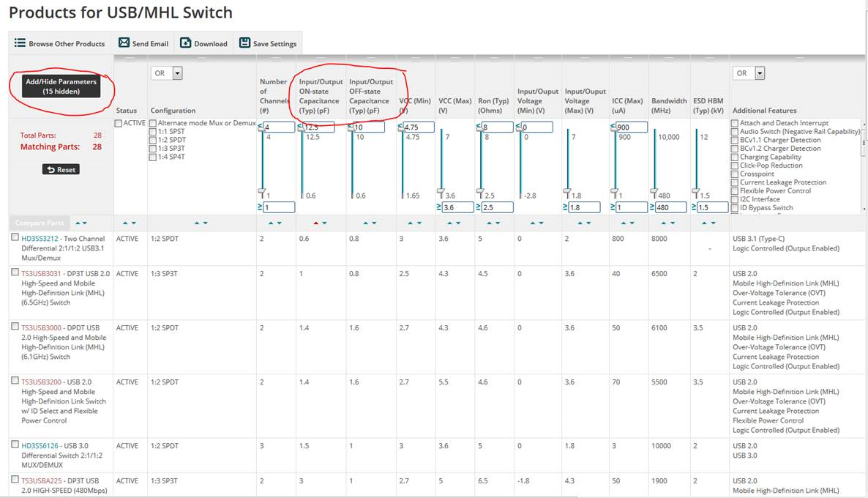Click VCC (Max) minimum field showing 3.6
This screenshot has width=868, height=498.
[458, 208]
